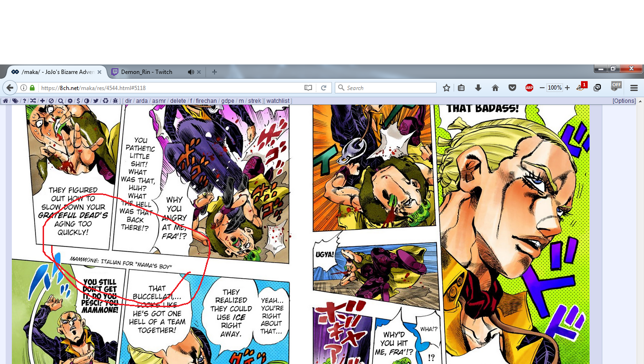Open the Firefox hamburger menu

pos(634,88)
